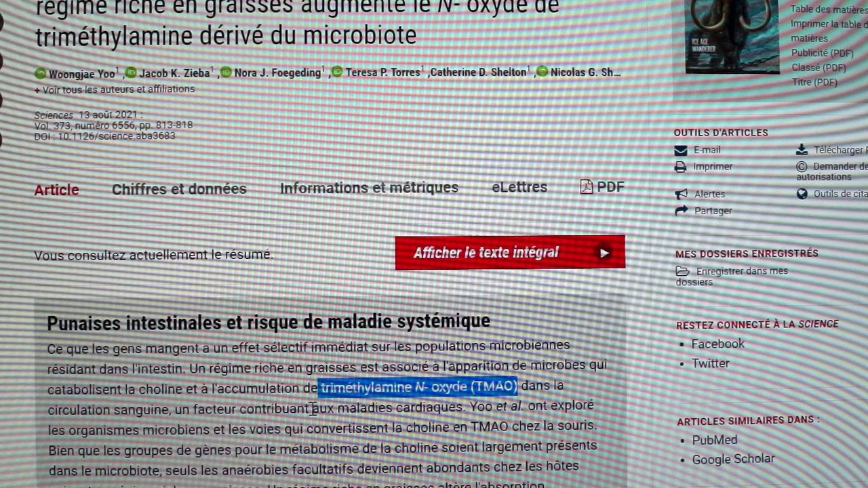The height and width of the screenshot is (488, 868).
Task: Click the ORCID icon beside Jacob K. Zieba
Action: point(131,73)
